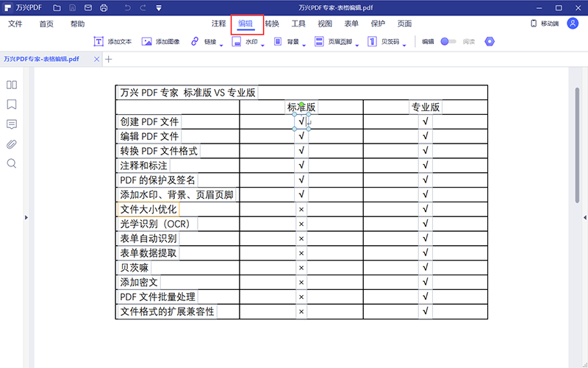The width and height of the screenshot is (588, 368).
Task: Open the attachments paperclip panel icon
Action: (12, 144)
